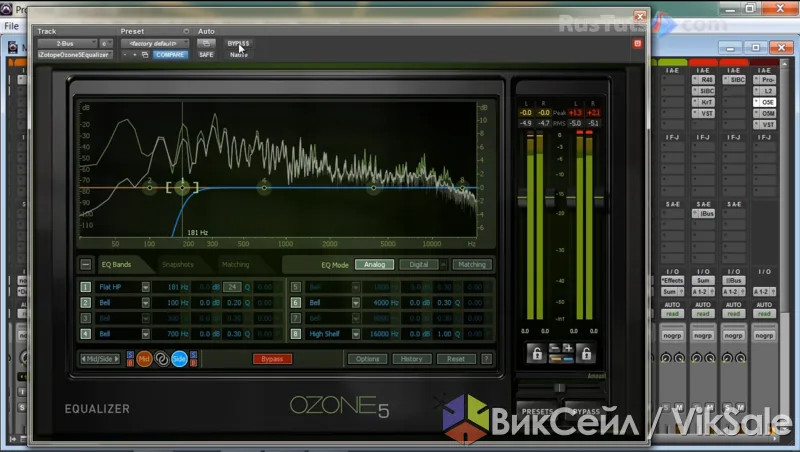Click the meter minus button
This screenshot has height=452, width=800.
(554, 348)
